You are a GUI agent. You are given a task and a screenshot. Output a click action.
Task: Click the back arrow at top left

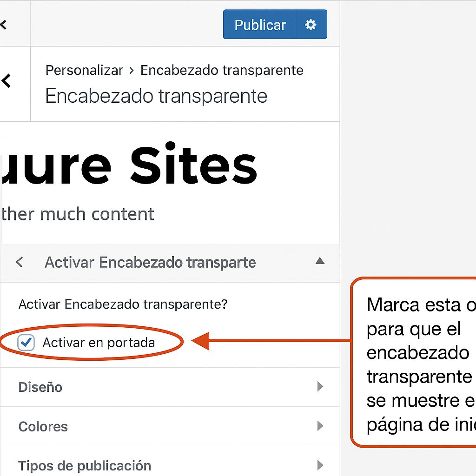click(x=4, y=24)
